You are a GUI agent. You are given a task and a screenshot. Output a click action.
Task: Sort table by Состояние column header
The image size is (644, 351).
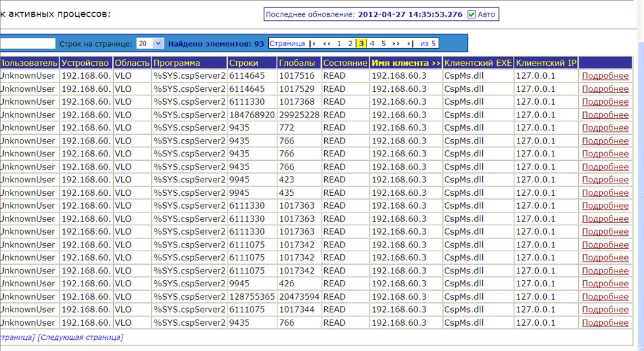pyautogui.click(x=345, y=63)
